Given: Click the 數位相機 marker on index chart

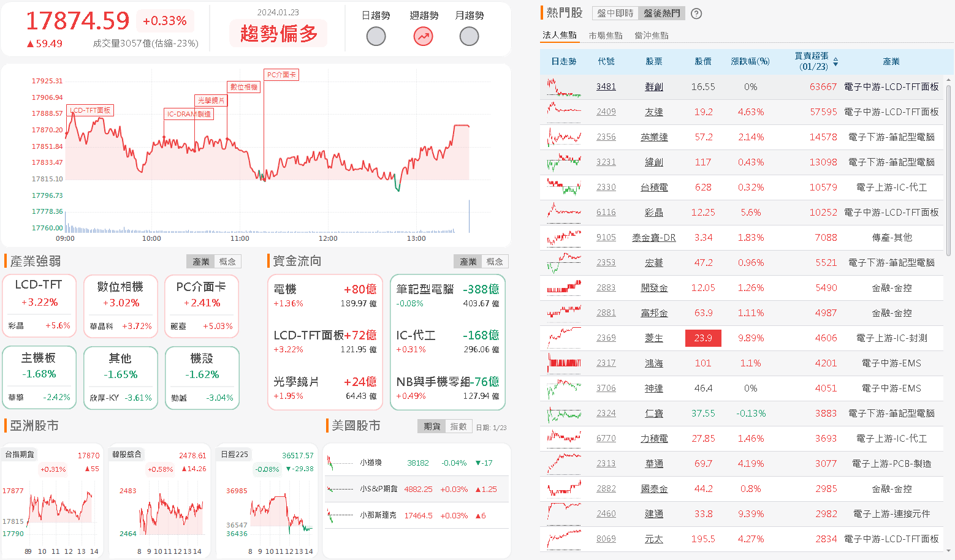Looking at the screenshot, I should point(244,87).
